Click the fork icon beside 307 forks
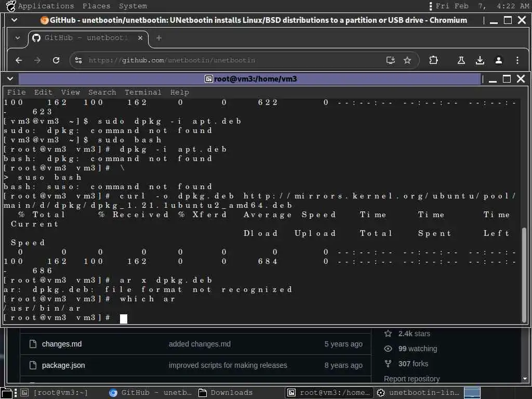The width and height of the screenshot is (532, 399). (388, 364)
